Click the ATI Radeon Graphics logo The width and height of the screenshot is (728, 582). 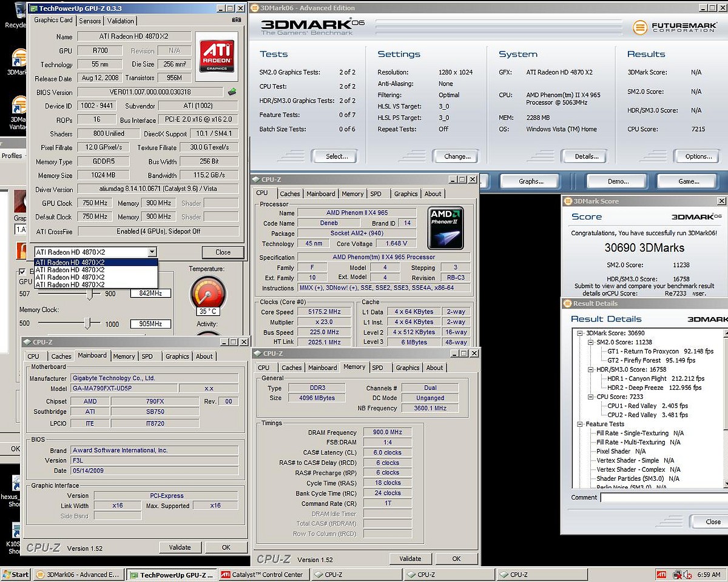tap(217, 56)
